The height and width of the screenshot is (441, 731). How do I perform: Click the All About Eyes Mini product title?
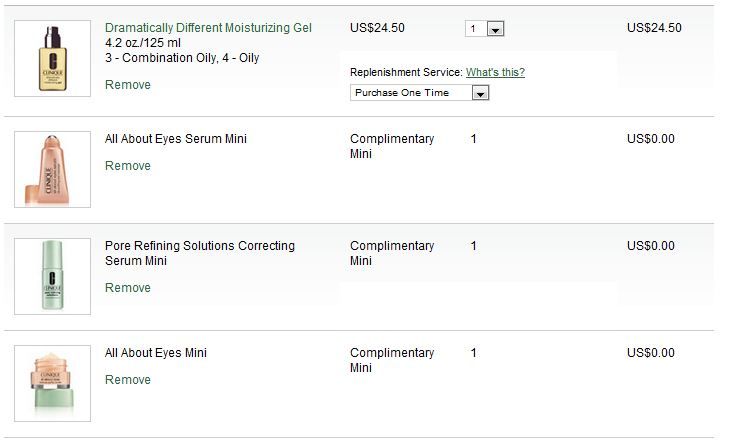[156, 353]
